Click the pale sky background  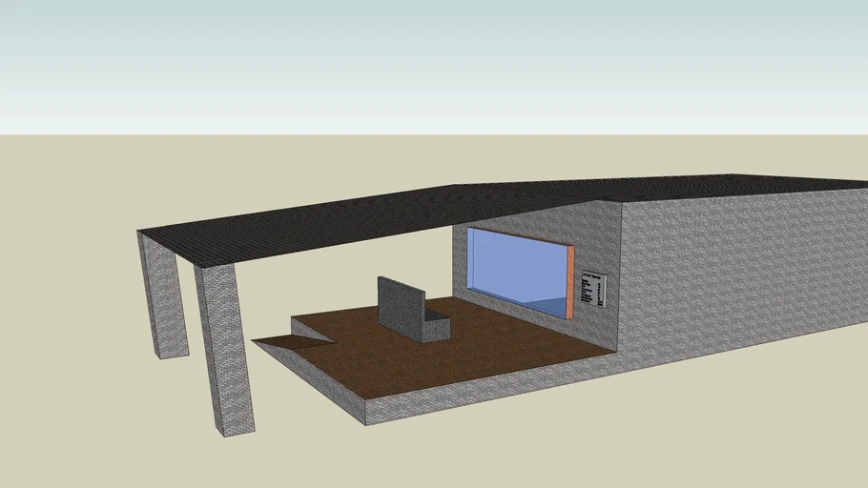pyautogui.click(x=429, y=57)
